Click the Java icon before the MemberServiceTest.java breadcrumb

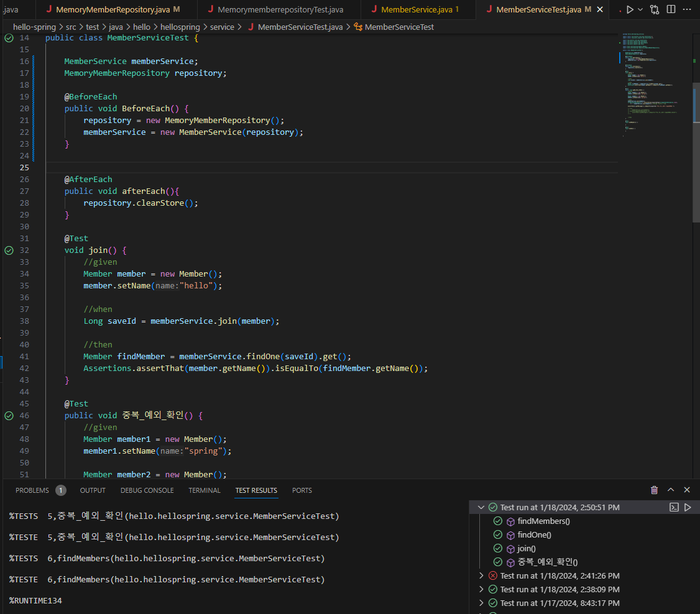(251, 27)
